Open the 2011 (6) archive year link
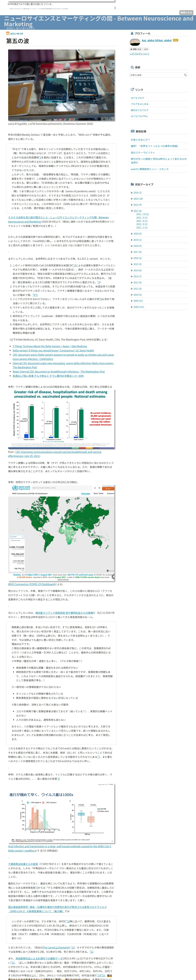 137,288
